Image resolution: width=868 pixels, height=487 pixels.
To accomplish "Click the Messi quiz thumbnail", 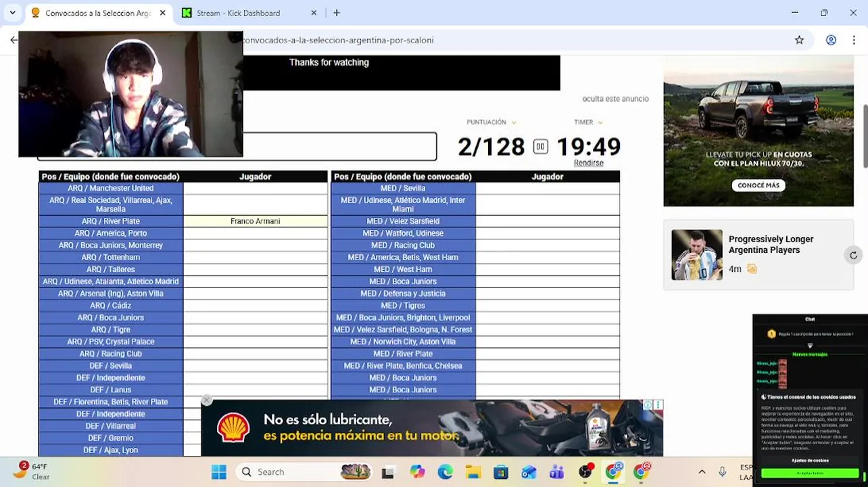I will [696, 255].
